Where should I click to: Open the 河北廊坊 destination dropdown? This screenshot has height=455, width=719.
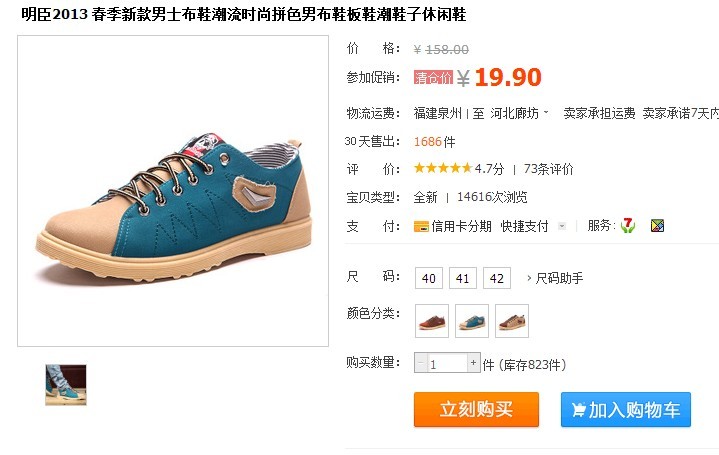click(520, 113)
